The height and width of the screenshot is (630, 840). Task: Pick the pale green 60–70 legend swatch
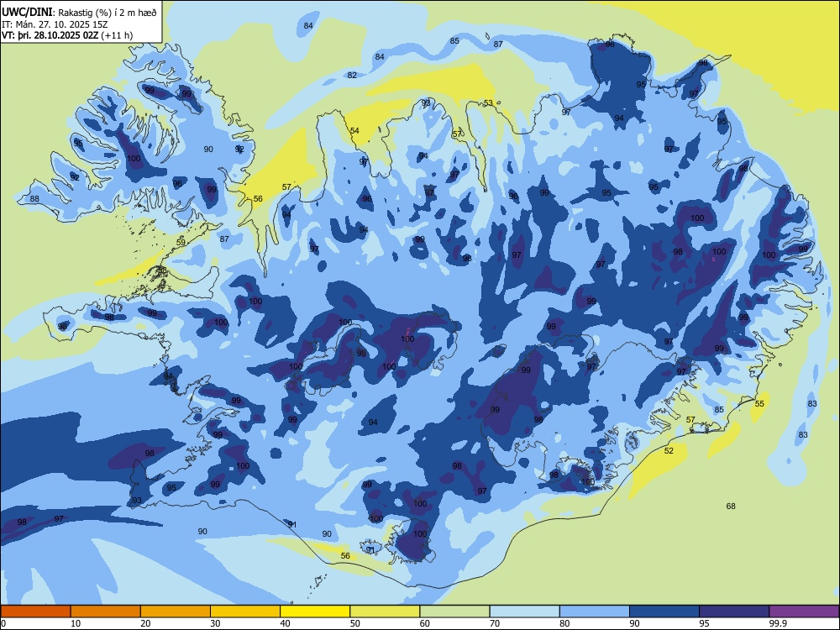pos(454,612)
